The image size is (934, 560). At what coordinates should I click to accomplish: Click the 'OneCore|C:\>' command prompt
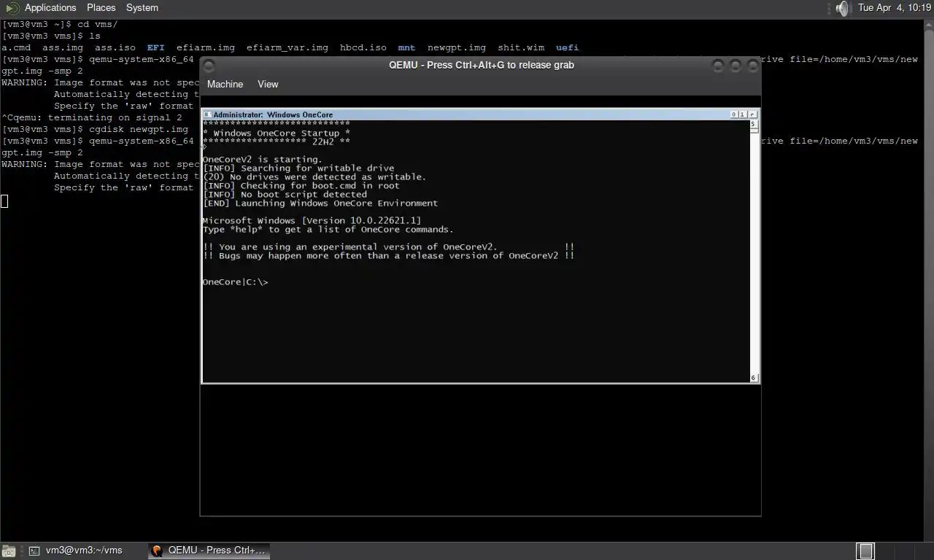235,282
